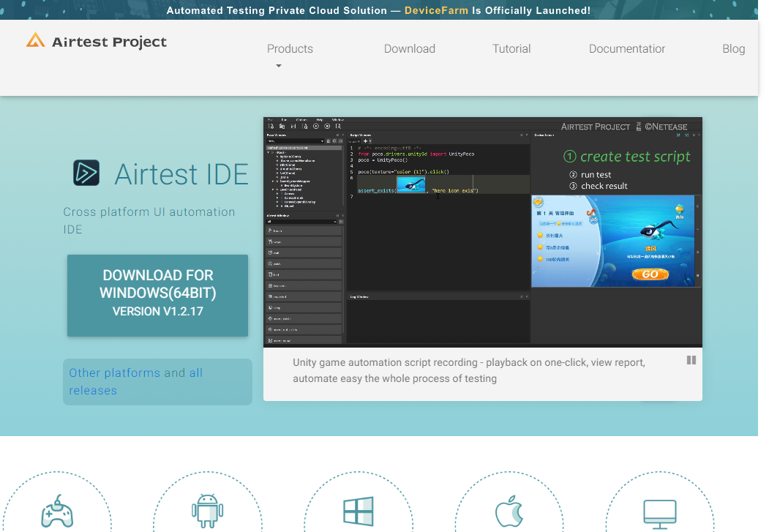Pause the slideshow carousel
Screen dimensions: 769x532
[x=691, y=360]
